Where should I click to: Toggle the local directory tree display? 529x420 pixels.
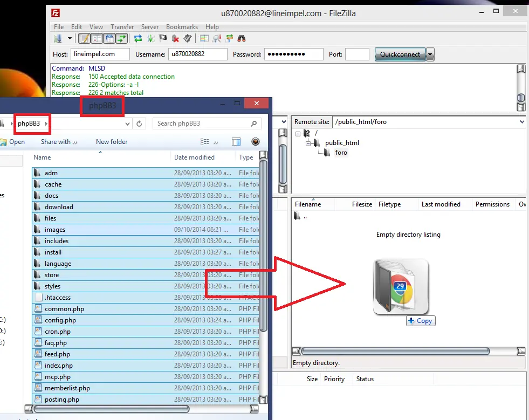(x=97, y=38)
